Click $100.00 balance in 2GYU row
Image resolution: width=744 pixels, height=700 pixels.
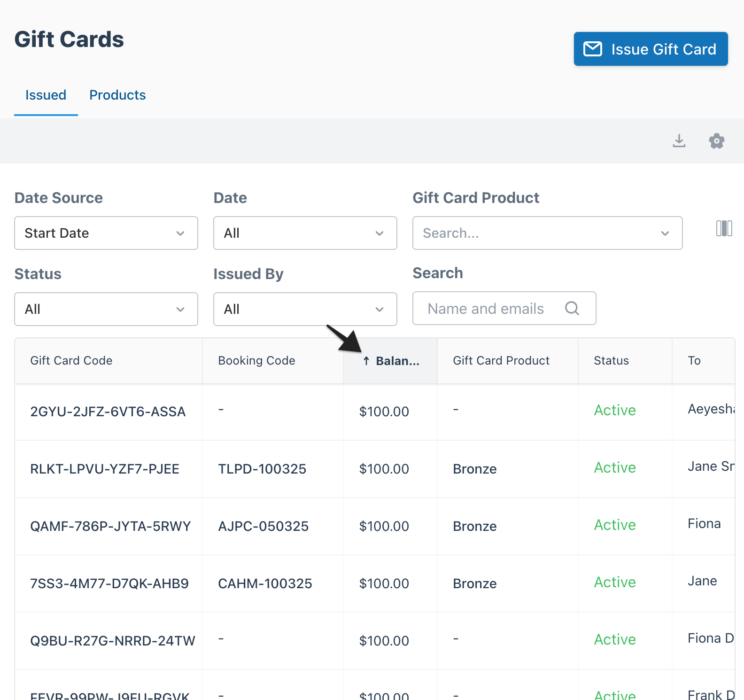[384, 412]
